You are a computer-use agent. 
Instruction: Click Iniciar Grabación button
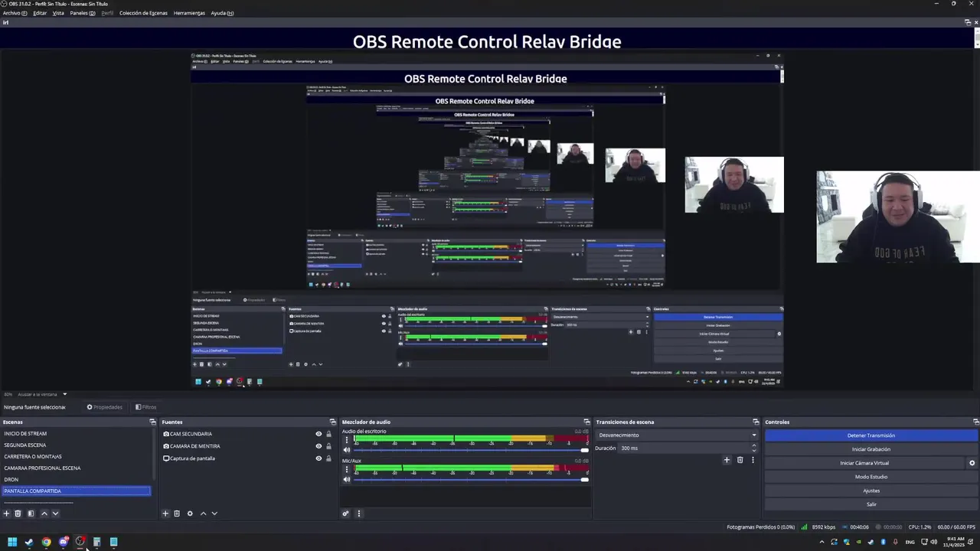tap(871, 449)
